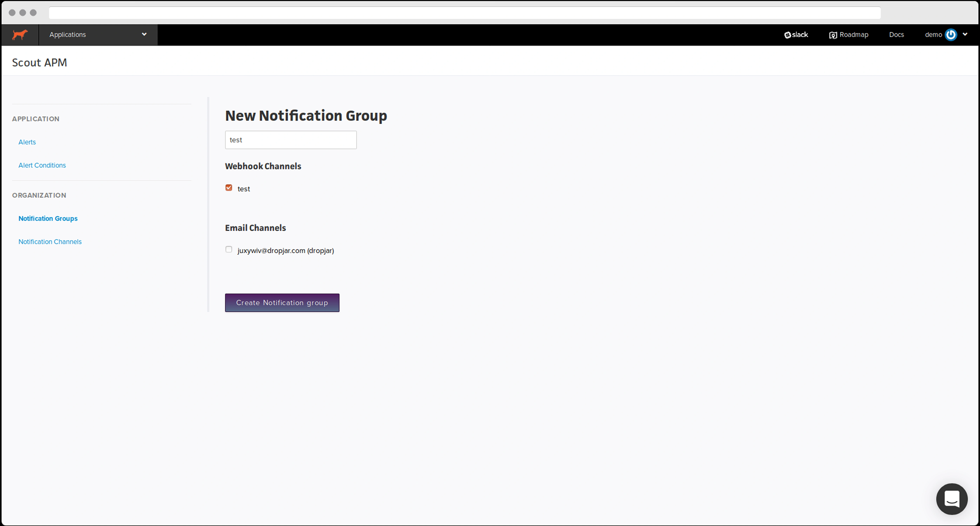Click the Roadmap text link
The width and height of the screenshot is (980, 526).
click(854, 35)
